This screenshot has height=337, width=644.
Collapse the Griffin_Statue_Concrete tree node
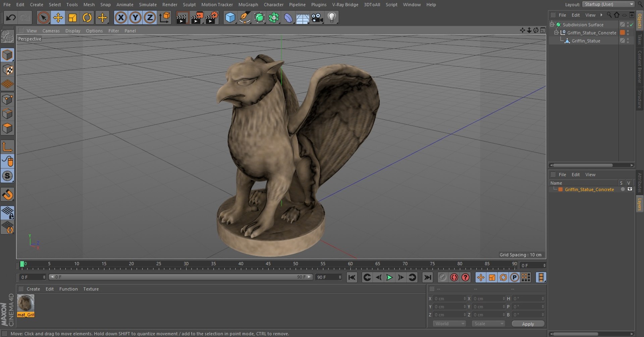[x=556, y=33]
